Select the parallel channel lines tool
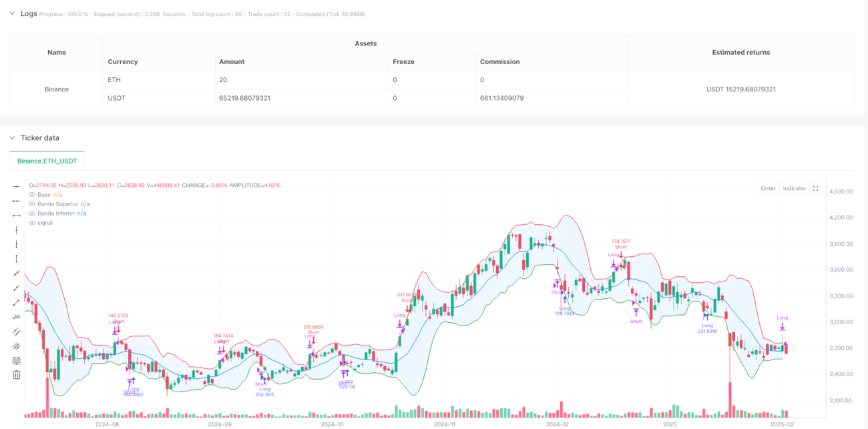The image size is (868, 429). click(17, 332)
